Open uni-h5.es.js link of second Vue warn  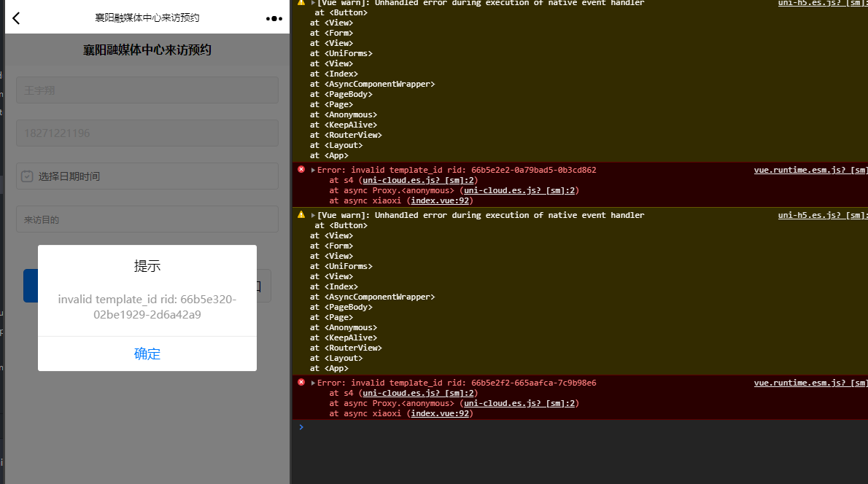point(823,215)
